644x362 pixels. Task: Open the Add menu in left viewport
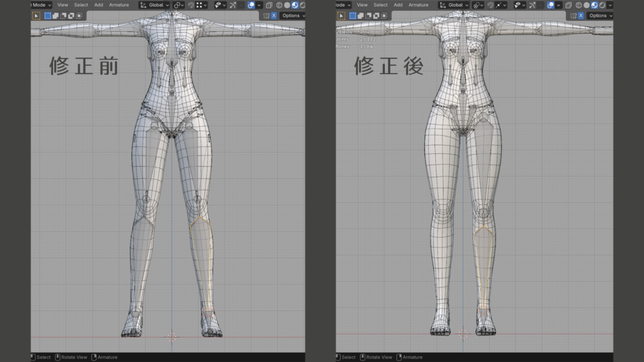click(99, 5)
